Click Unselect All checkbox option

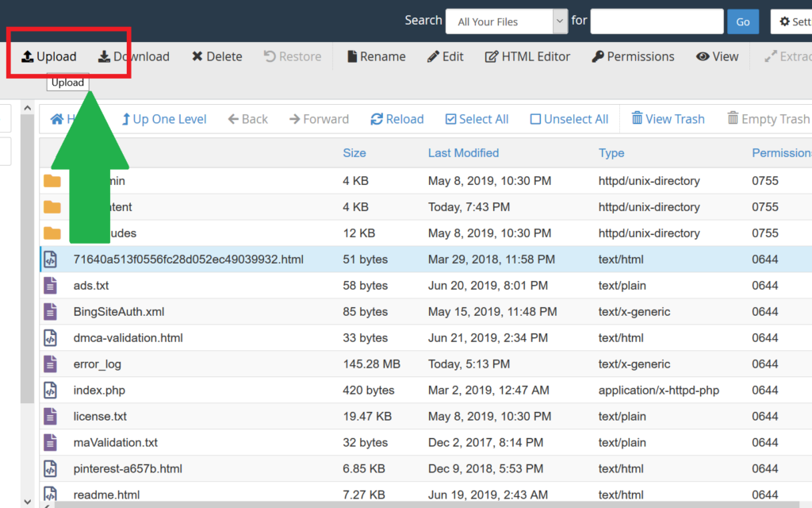[569, 119]
